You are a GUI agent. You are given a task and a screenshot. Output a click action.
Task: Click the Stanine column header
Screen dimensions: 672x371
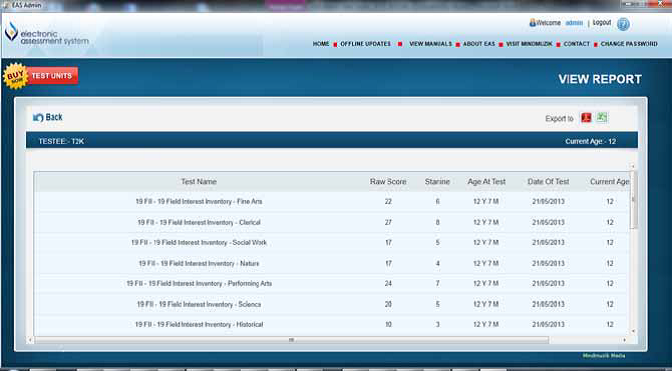point(437,182)
